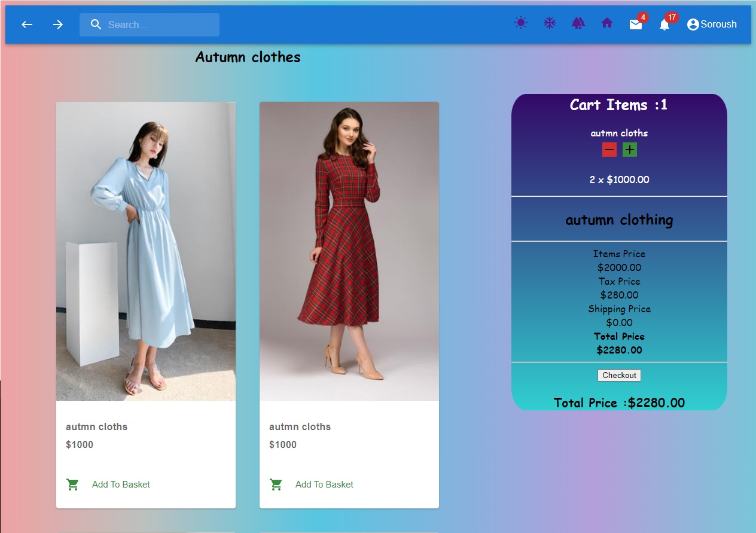Open the blue dress product image
This screenshot has width=756, height=533.
tap(145, 250)
